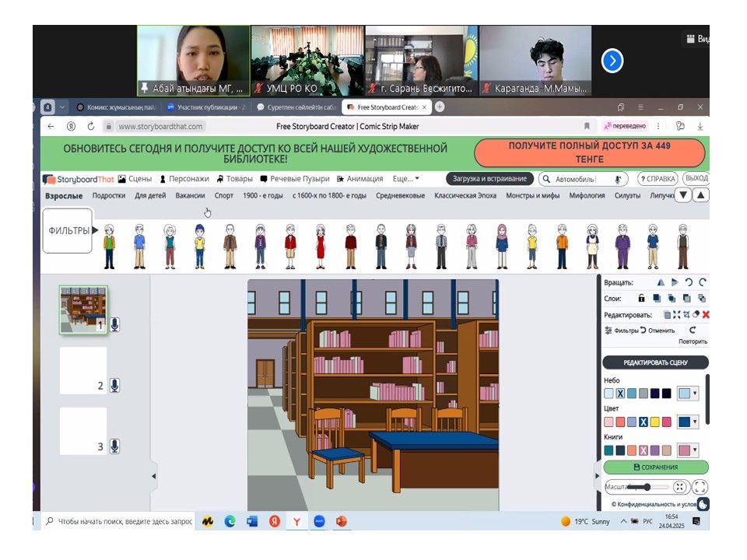The height and width of the screenshot is (560, 747).
Task: Click the lock layer icon
Action: pyautogui.click(x=641, y=299)
